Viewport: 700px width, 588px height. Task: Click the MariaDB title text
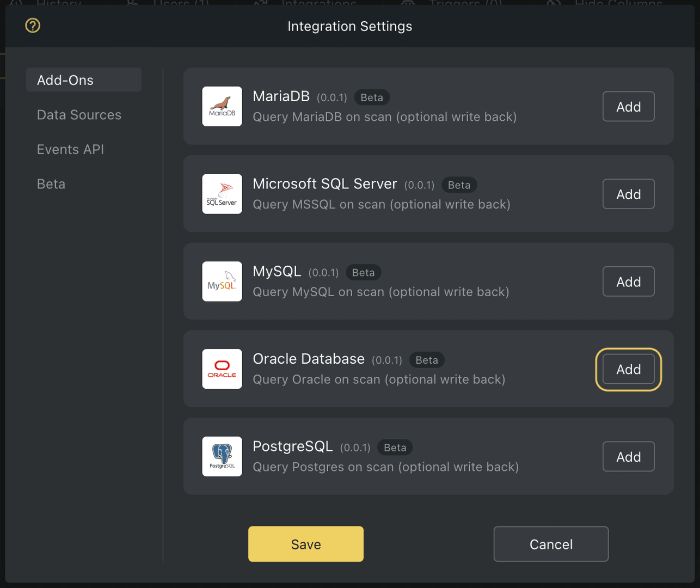pyautogui.click(x=281, y=96)
